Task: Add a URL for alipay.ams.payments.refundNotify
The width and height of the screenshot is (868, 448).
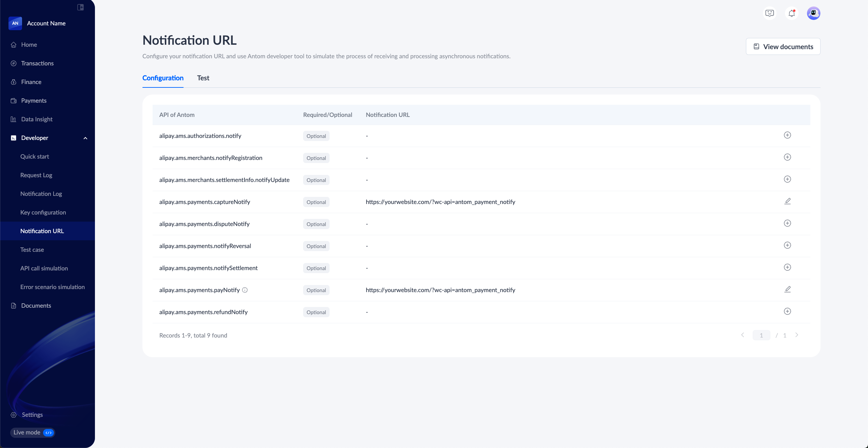Action: point(787,311)
